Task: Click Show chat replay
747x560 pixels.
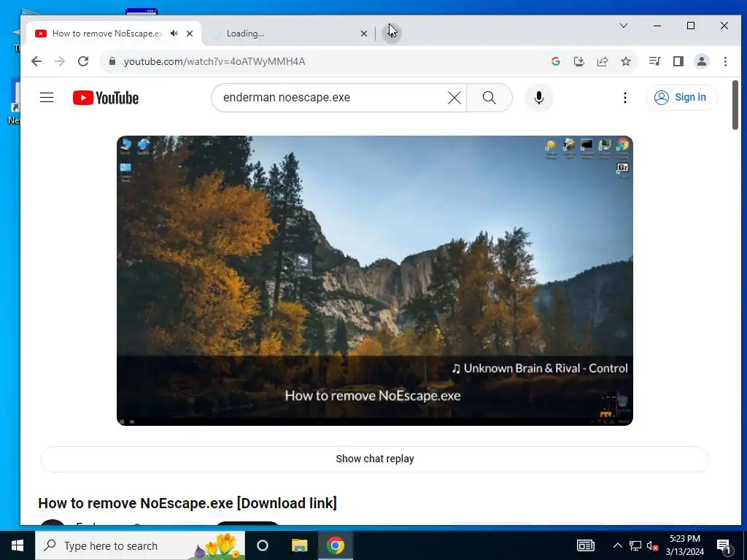Action: coord(374,459)
